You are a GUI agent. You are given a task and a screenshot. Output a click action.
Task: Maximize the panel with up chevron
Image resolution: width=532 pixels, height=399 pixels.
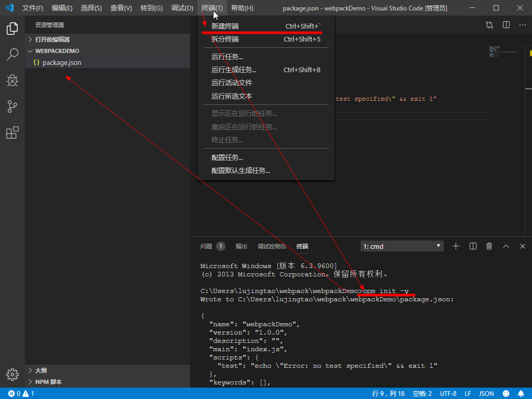506,246
